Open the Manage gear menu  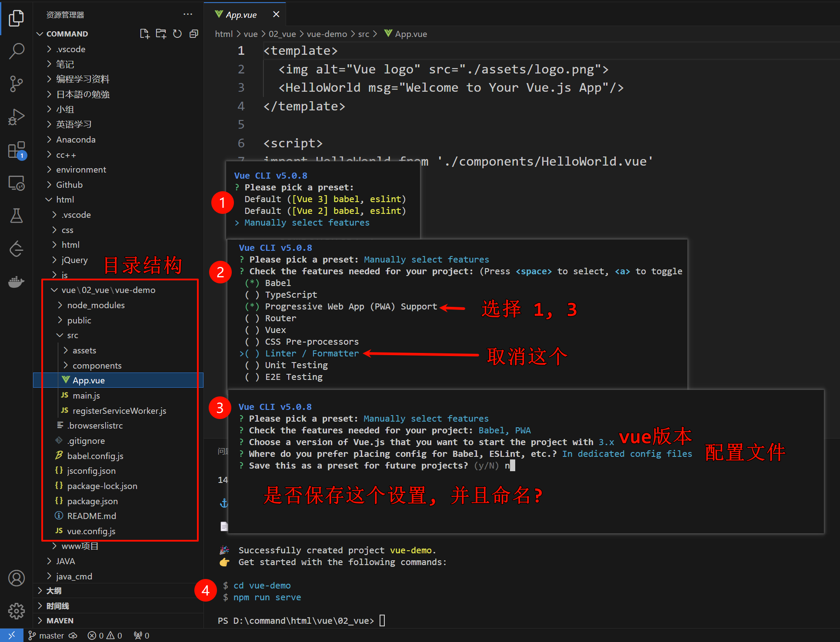[16, 611]
